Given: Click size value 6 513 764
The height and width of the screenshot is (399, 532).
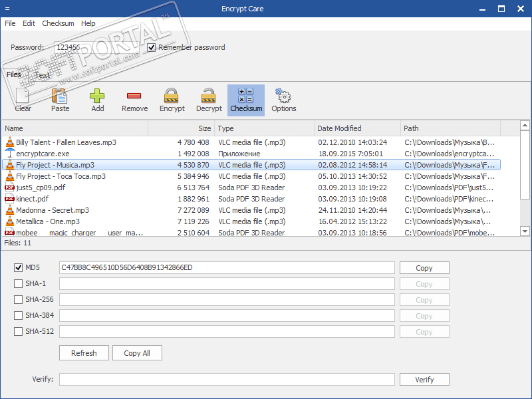Looking at the screenshot, I should point(193,188).
